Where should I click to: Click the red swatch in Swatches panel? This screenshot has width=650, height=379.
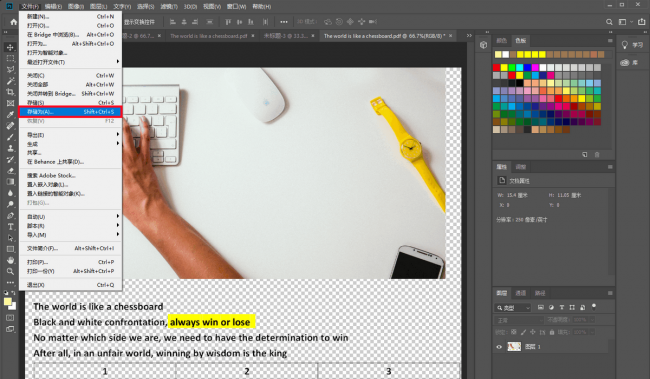click(x=497, y=67)
